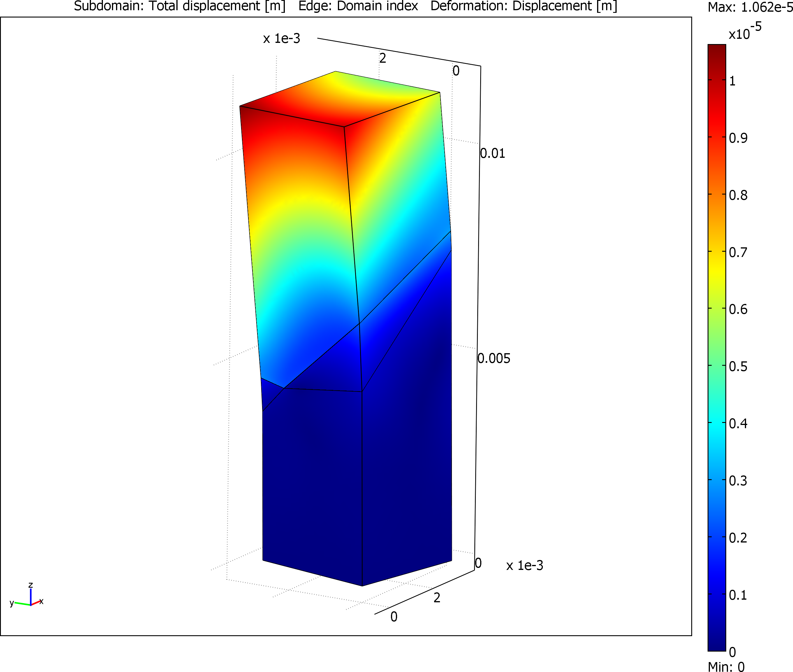Click the vertical axis tick label 0.005
This screenshot has width=793, height=672.
point(494,358)
